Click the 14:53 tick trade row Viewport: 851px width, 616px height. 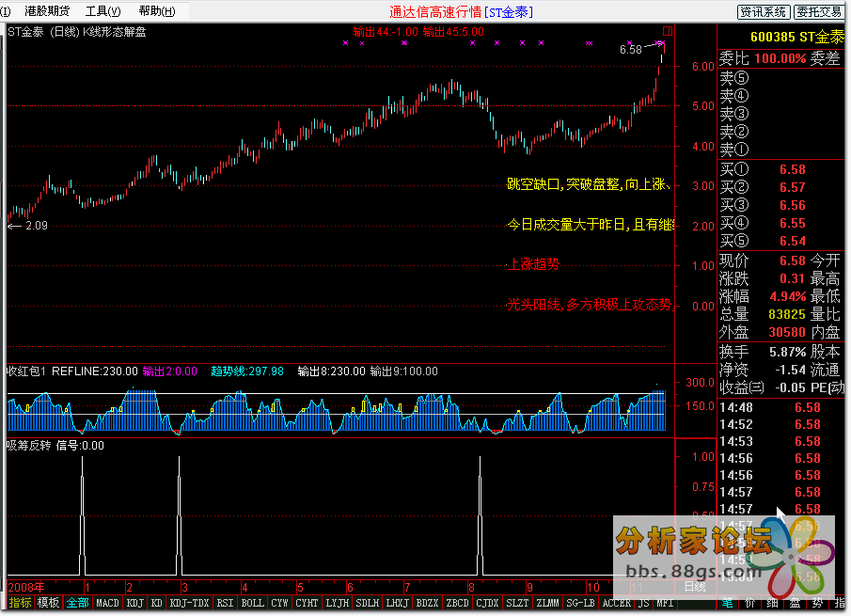(x=780, y=441)
